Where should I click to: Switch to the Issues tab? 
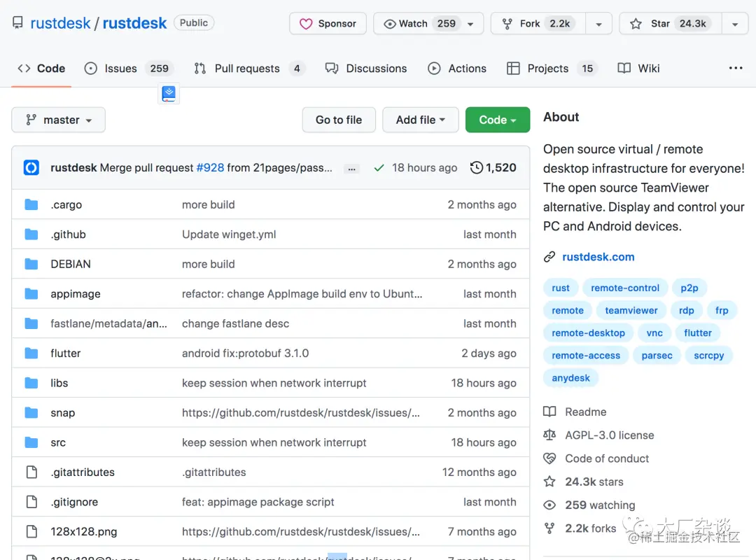[x=129, y=69]
